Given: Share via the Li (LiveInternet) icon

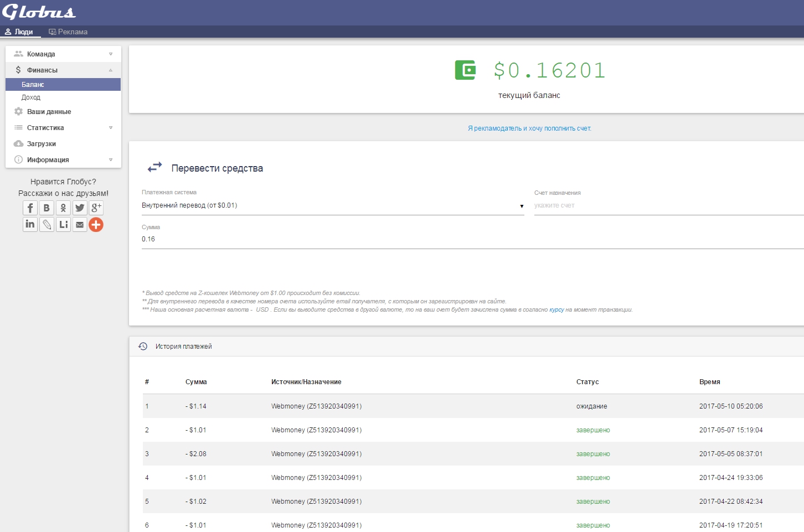Looking at the screenshot, I should [x=63, y=224].
